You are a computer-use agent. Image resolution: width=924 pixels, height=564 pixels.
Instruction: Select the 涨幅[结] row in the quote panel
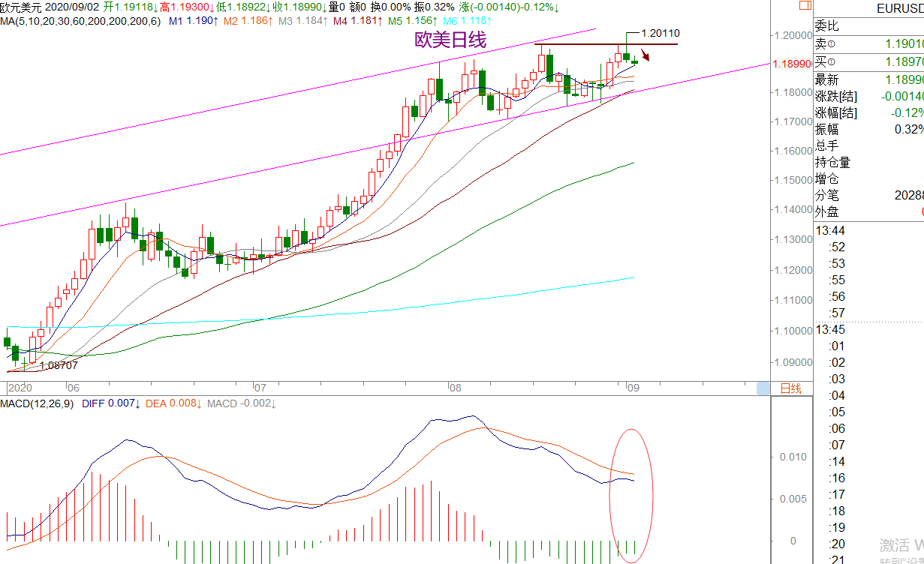869,112
